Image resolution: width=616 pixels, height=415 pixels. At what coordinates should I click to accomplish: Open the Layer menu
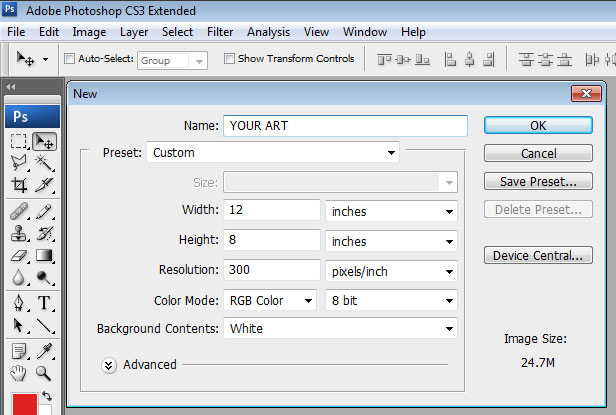pyautogui.click(x=134, y=32)
